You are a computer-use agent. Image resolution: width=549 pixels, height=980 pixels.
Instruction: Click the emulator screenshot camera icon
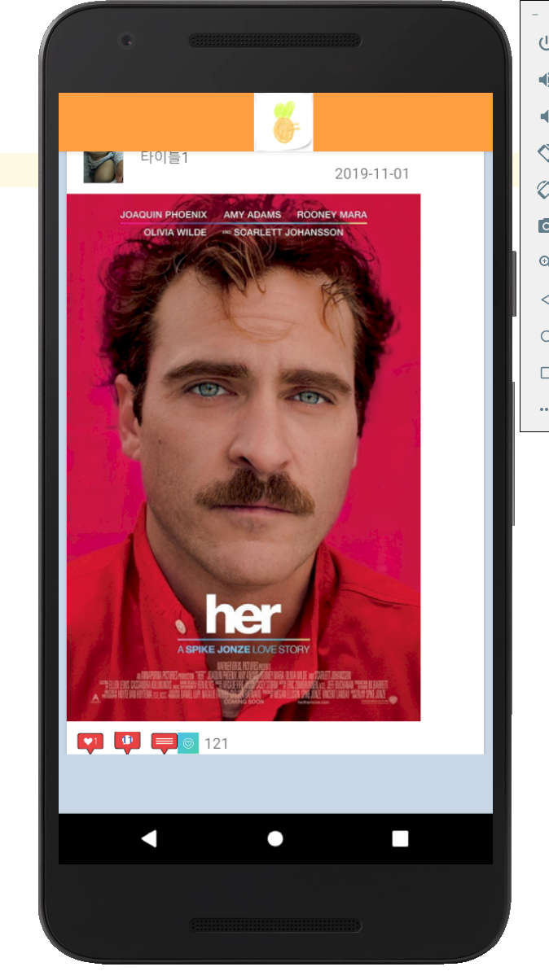[x=544, y=225]
